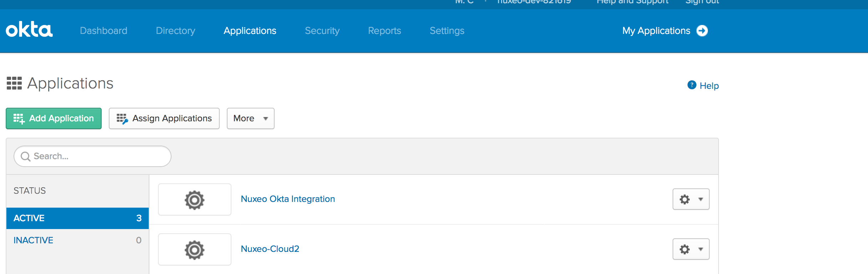Viewport: 868px width, 274px height.
Task: Open Nuxeo Okta Integration application
Action: (288, 199)
